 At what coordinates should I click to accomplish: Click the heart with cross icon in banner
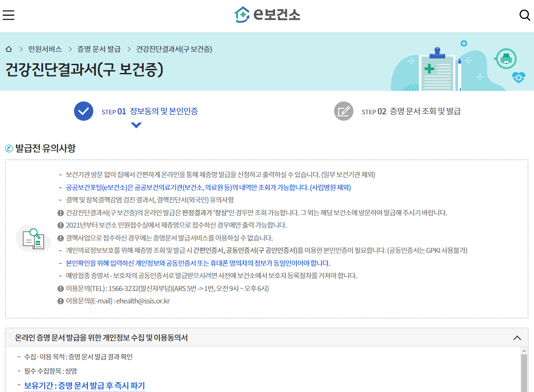[518, 78]
